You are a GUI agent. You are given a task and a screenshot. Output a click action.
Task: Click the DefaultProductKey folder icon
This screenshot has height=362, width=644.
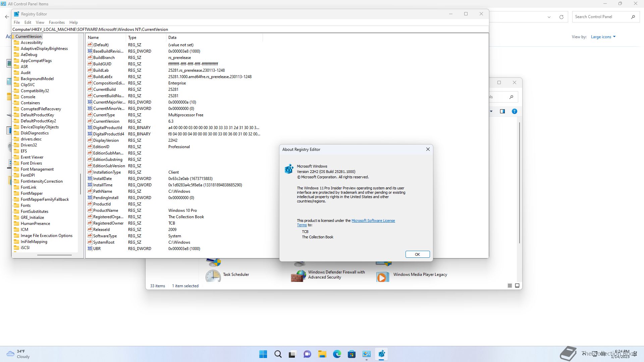16,115
